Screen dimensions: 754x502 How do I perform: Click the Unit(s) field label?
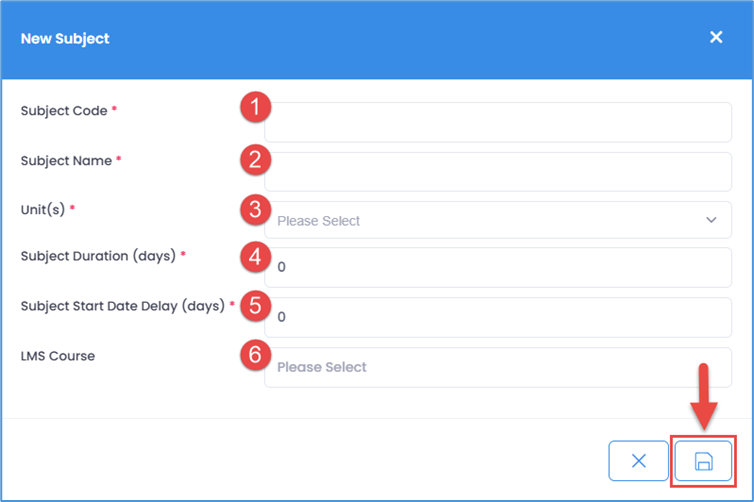(43, 209)
